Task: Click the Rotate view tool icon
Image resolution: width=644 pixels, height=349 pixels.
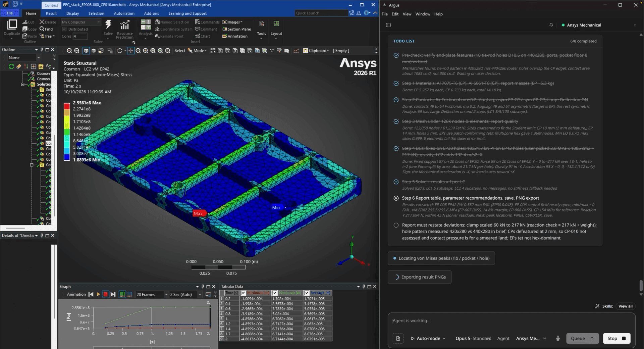Action: tap(120, 51)
